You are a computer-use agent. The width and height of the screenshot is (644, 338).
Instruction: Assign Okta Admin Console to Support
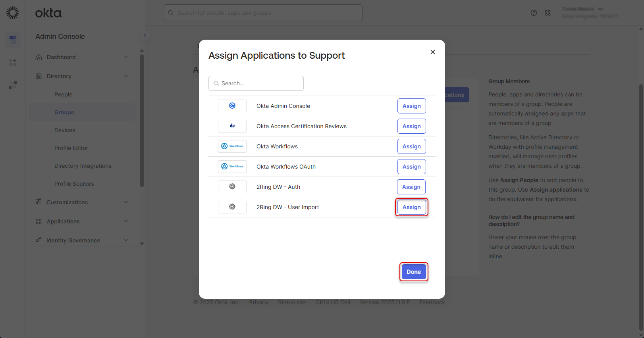412,106
